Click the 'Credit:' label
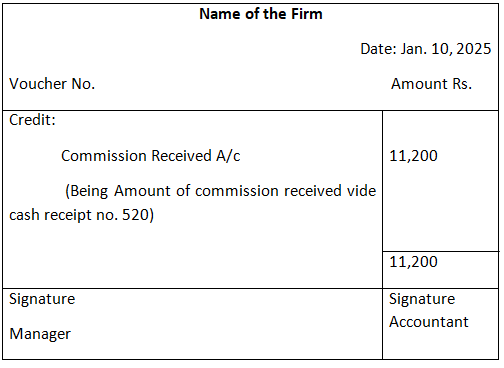Viewport: 504px width, 368px height. tap(32, 120)
